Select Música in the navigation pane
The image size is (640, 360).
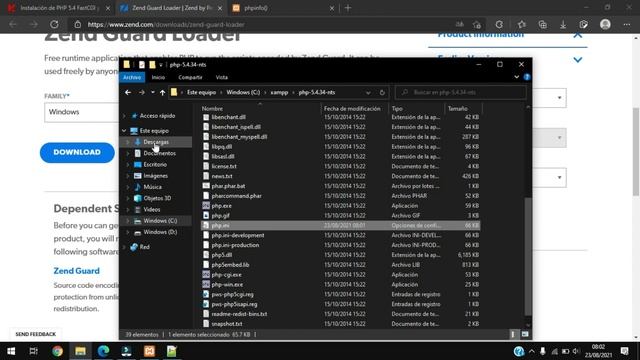point(153,187)
